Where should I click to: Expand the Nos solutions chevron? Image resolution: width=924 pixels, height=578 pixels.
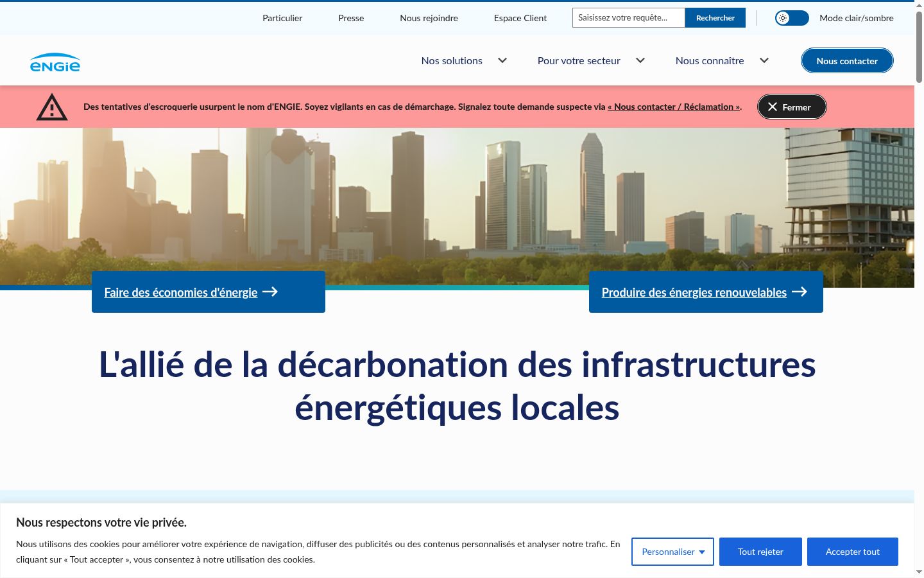(x=502, y=60)
